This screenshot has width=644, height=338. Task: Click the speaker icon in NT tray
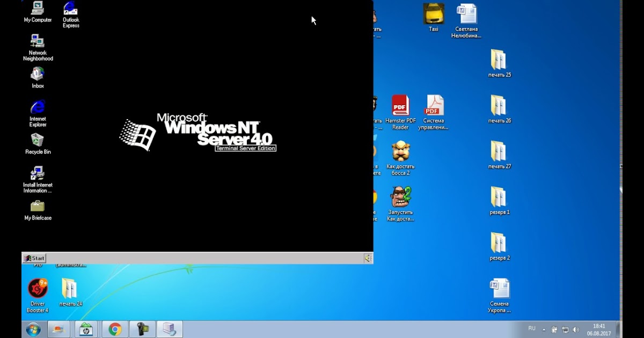(x=368, y=259)
